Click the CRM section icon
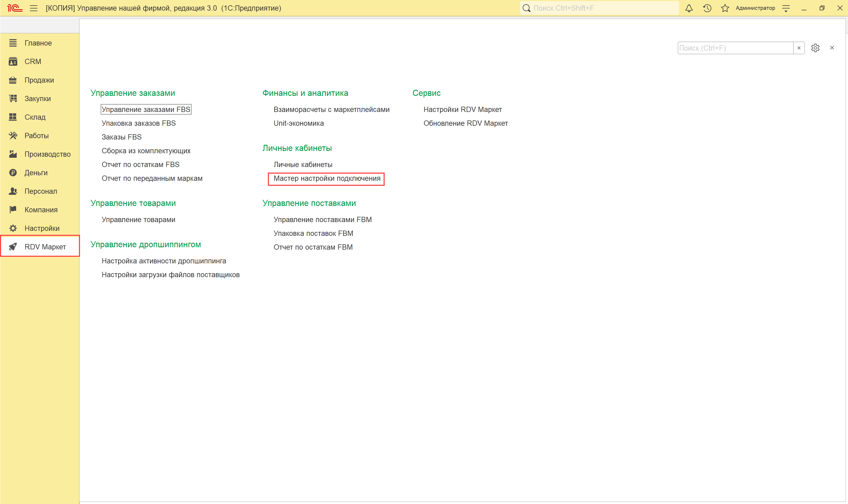This screenshot has width=848, height=504. click(x=13, y=61)
